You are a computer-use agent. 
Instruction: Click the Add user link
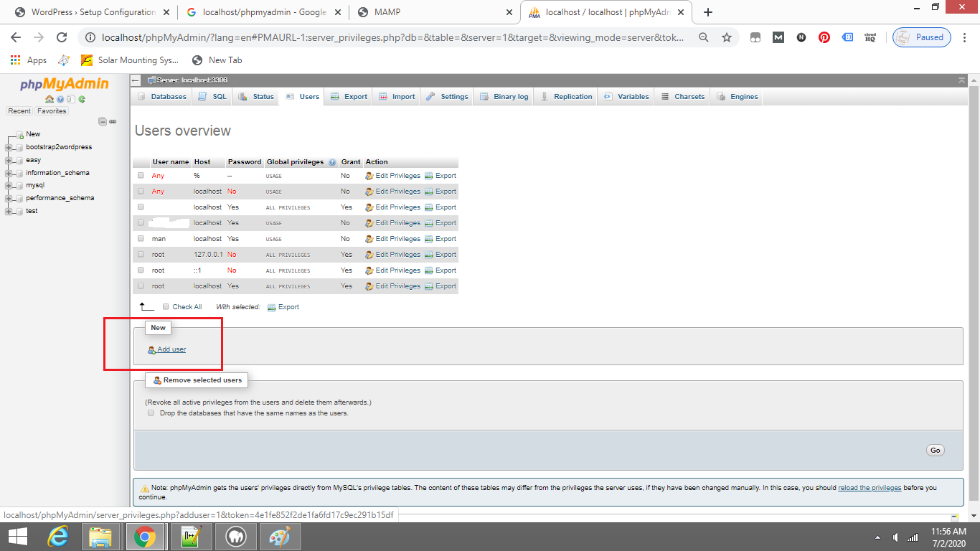tap(166, 350)
